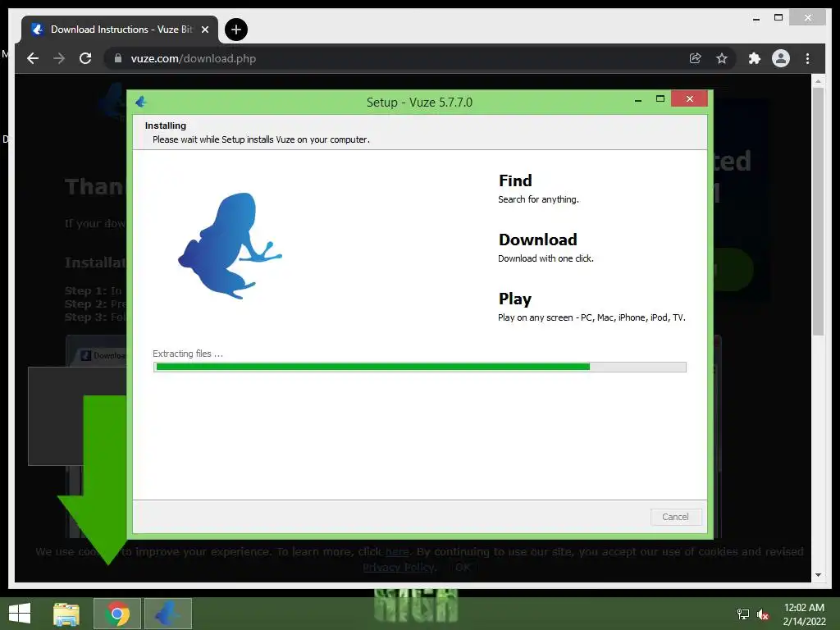Open the Windows Start button
Screen dimensions: 840x630
(x=20, y=614)
